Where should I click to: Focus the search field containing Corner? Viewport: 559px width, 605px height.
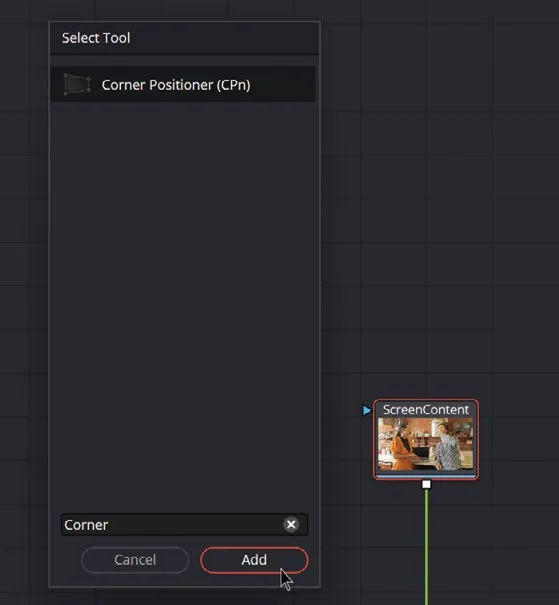pos(184,524)
